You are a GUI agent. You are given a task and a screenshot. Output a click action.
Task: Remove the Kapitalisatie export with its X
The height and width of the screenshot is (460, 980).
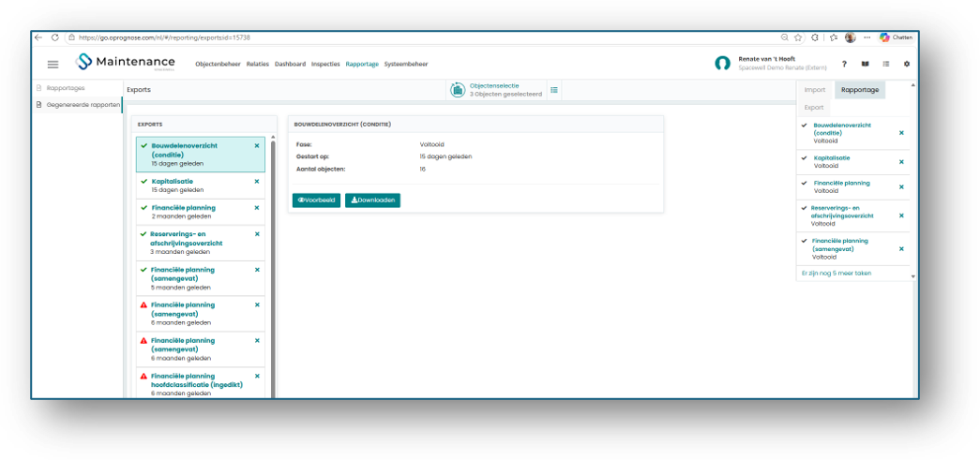pyautogui.click(x=257, y=181)
